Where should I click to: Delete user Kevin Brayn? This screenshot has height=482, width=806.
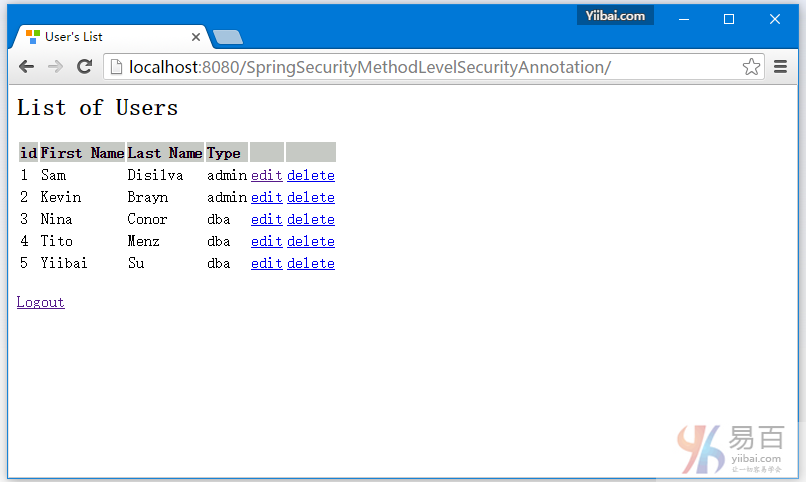[x=311, y=197]
